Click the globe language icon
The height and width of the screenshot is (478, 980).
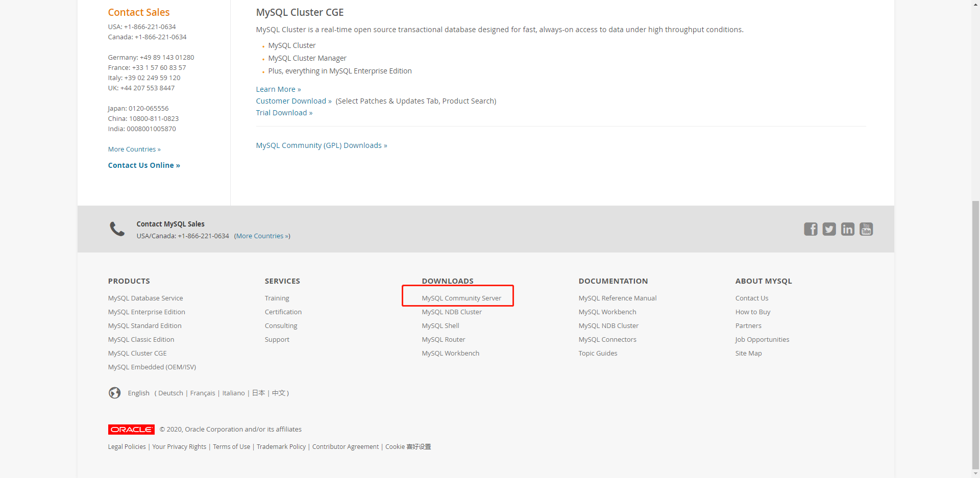click(x=115, y=393)
